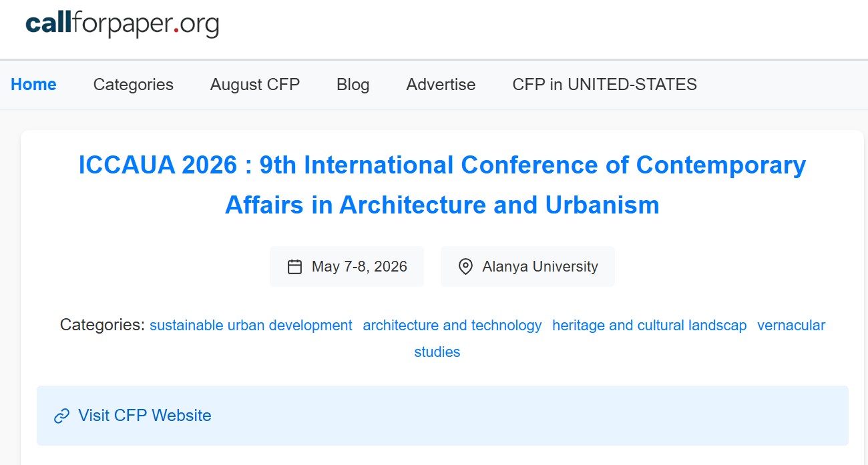The height and width of the screenshot is (465, 868).
Task: Open the architecture and technology category
Action: coord(452,326)
